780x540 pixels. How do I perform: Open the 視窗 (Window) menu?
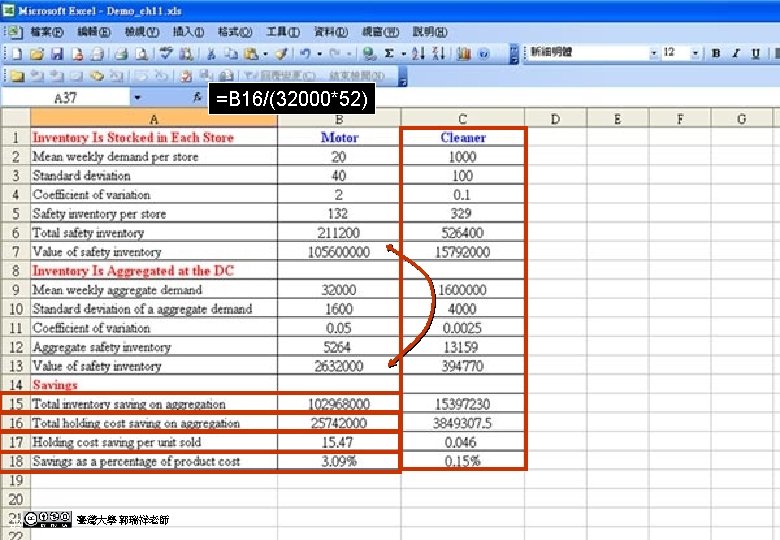click(381, 32)
